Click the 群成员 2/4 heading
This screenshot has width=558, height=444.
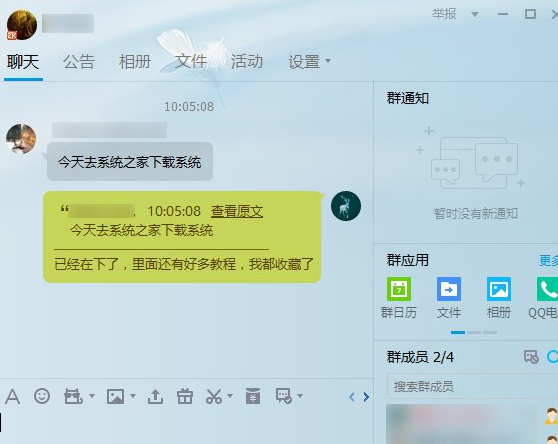(420, 357)
